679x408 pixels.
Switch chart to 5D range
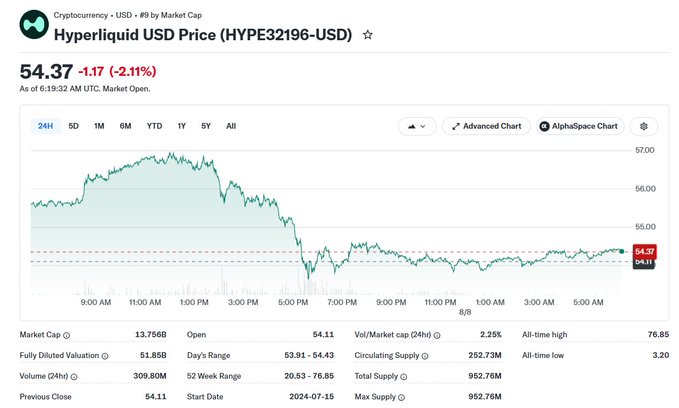(x=74, y=126)
